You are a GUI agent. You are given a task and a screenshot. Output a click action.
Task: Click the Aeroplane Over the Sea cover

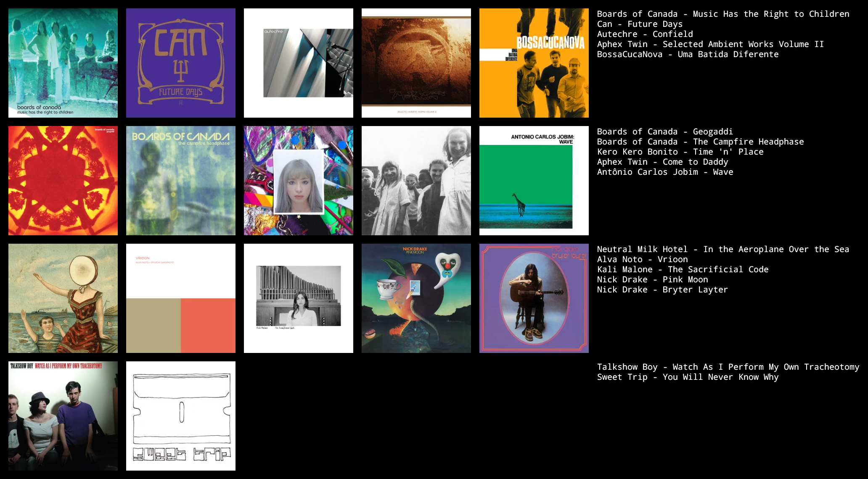pos(63,298)
